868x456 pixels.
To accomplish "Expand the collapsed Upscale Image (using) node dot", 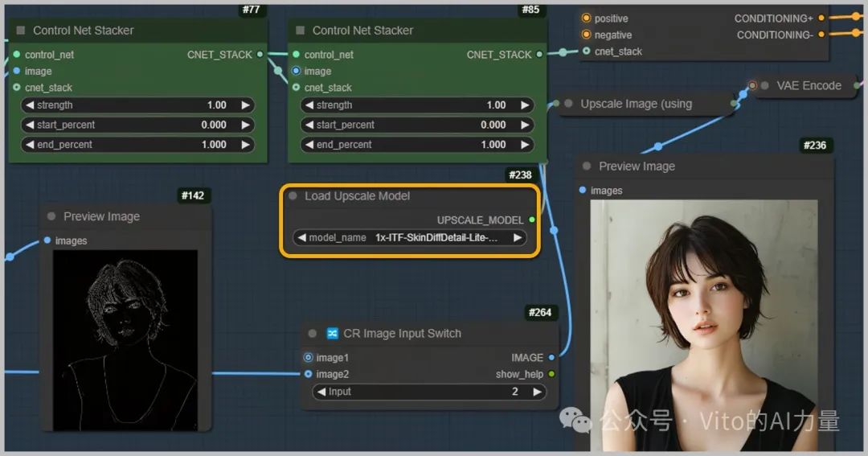I will [x=568, y=103].
